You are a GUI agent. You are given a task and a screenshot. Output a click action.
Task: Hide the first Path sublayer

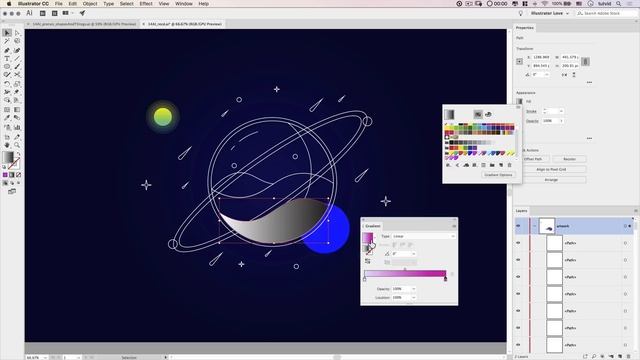pos(518,243)
